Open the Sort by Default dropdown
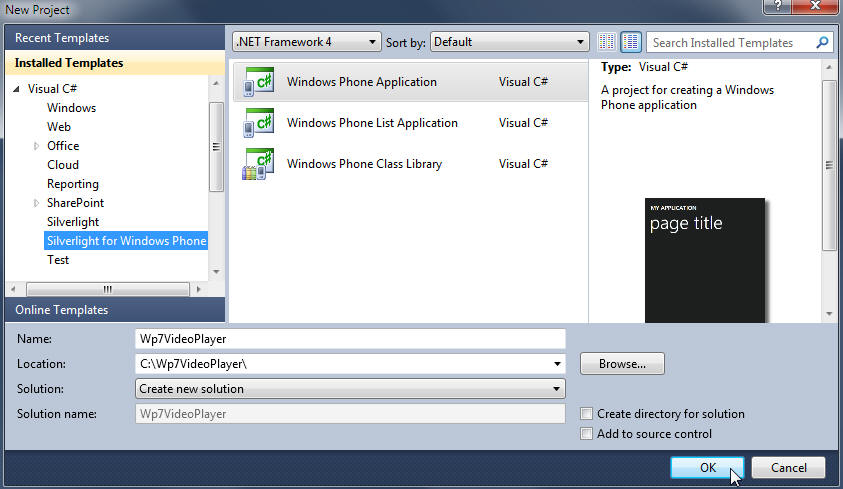This screenshot has width=843, height=489. click(x=509, y=42)
